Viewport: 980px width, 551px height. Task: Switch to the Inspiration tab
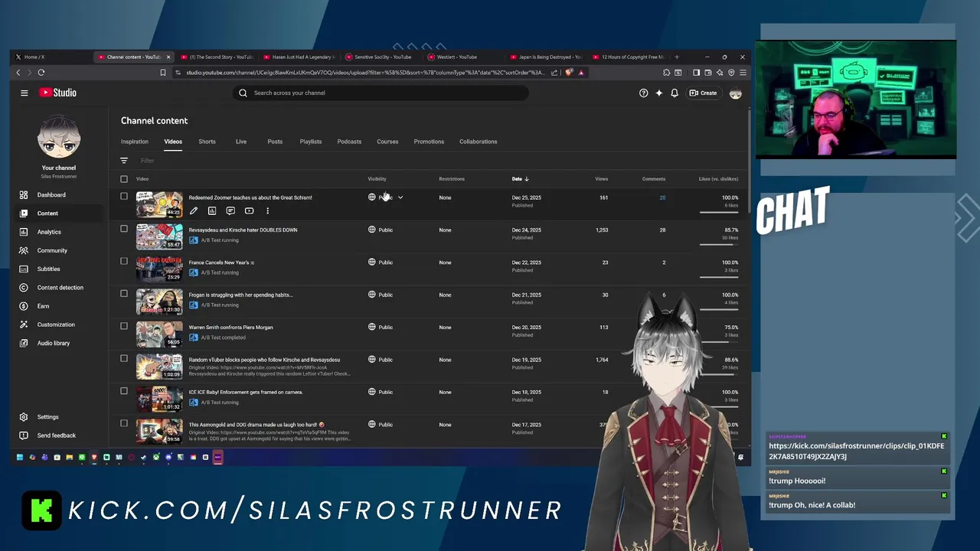135,142
